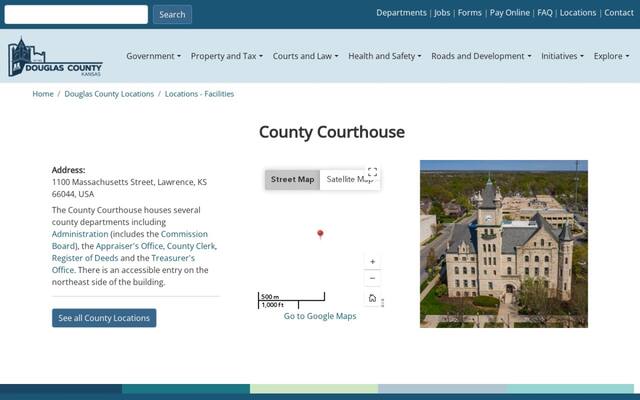Open Locations - Facilities breadcrumb
The width and height of the screenshot is (640, 400).
(199, 94)
